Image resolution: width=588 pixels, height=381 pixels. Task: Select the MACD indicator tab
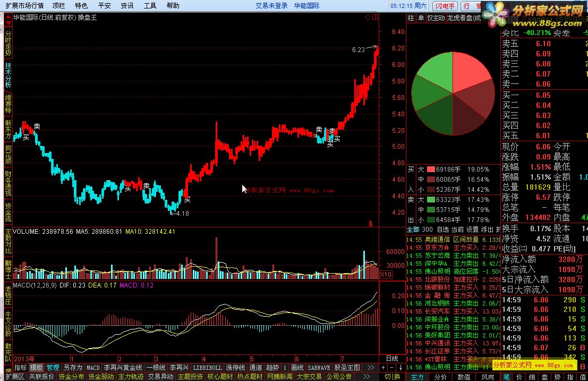[x=93, y=368]
